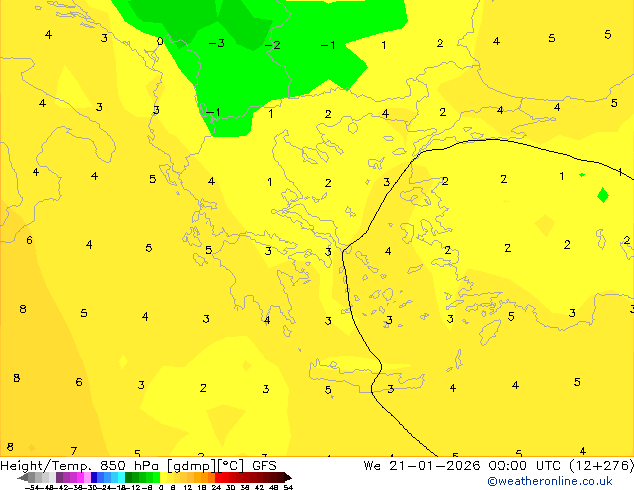
Task: Click the green diamond patch on the map
Action: pyautogui.click(x=603, y=195)
